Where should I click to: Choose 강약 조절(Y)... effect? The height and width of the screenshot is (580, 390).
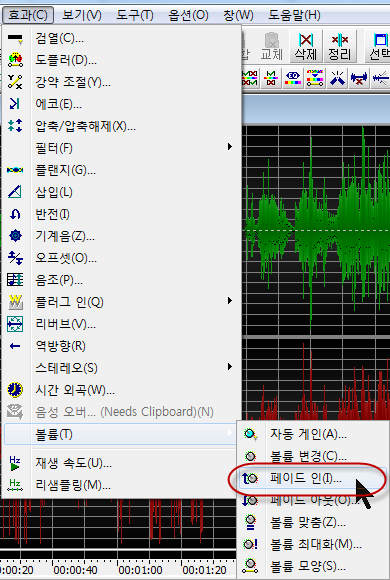pyautogui.click(x=122, y=82)
